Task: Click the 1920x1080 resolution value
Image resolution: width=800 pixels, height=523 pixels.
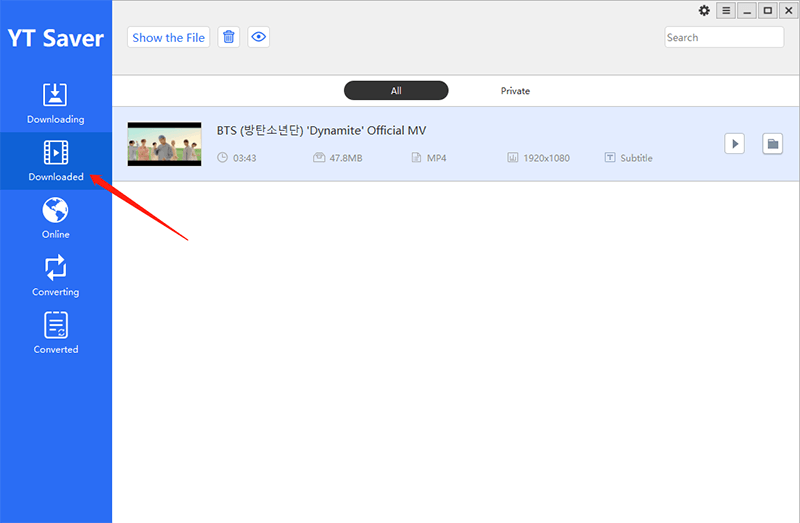Action: pyautogui.click(x=546, y=158)
